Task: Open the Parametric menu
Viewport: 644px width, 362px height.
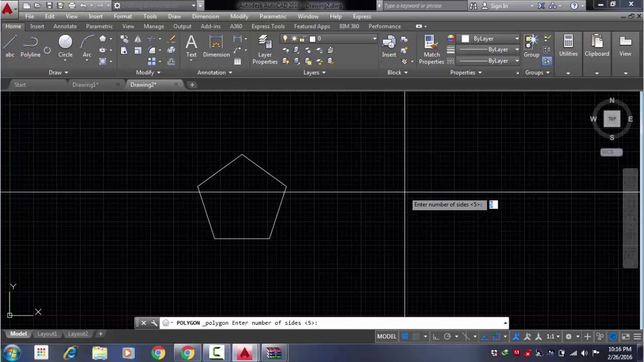Action: (273, 16)
